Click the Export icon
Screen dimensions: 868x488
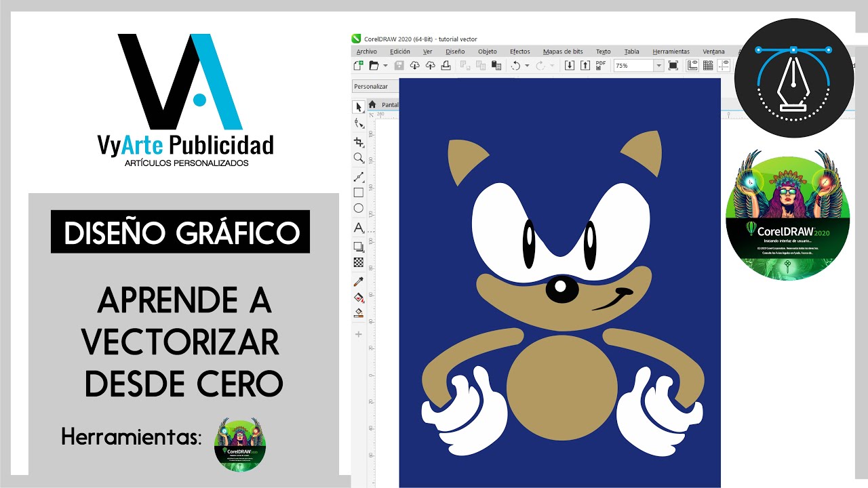click(x=585, y=65)
